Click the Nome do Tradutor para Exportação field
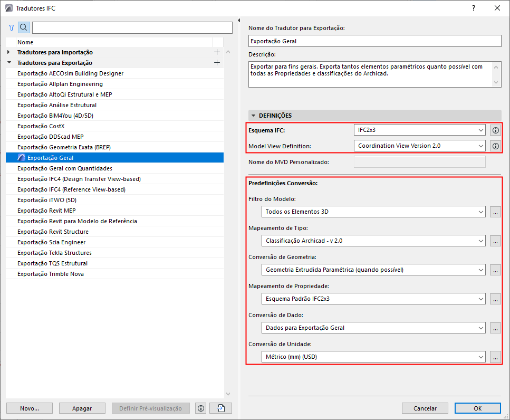510x420 pixels. 374,41
